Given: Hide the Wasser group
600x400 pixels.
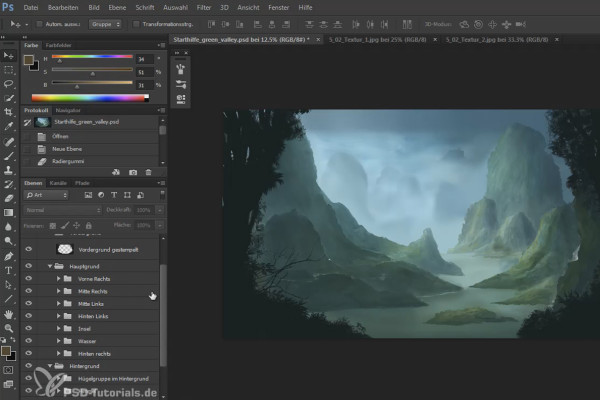Looking at the screenshot, I should pos(29,341).
